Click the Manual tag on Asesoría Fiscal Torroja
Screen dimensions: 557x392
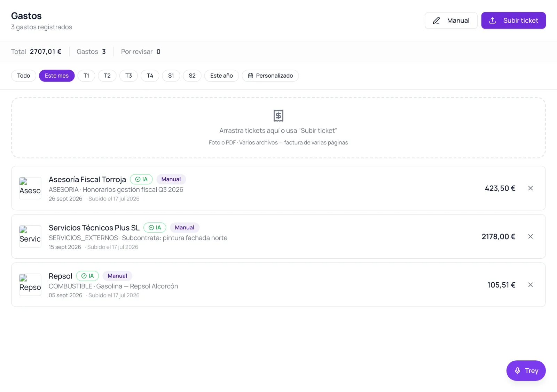(x=171, y=179)
